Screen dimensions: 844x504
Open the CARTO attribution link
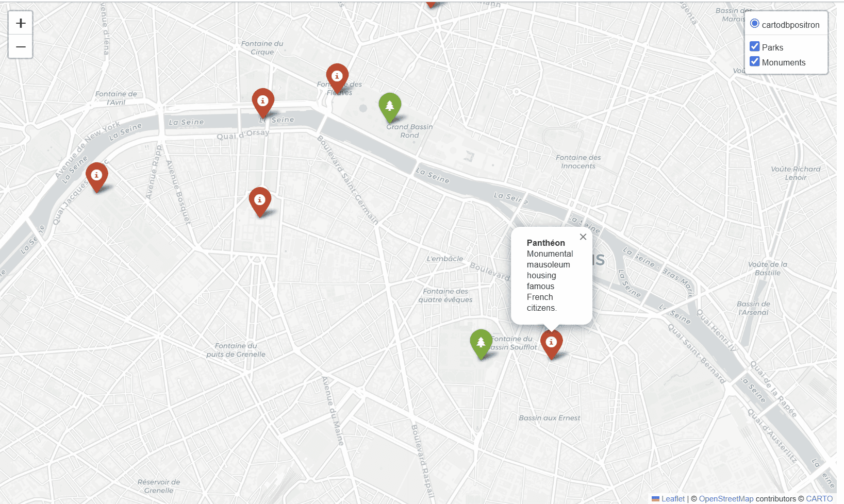[819, 499]
